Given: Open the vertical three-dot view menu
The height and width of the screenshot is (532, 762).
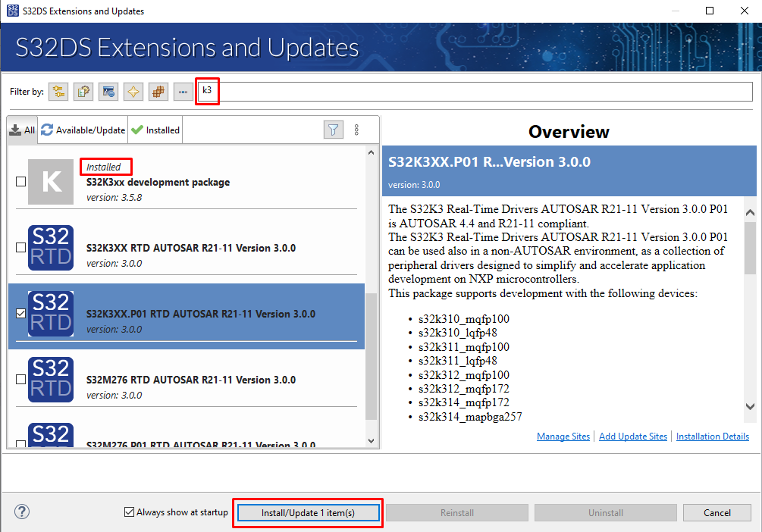Looking at the screenshot, I should [x=356, y=130].
